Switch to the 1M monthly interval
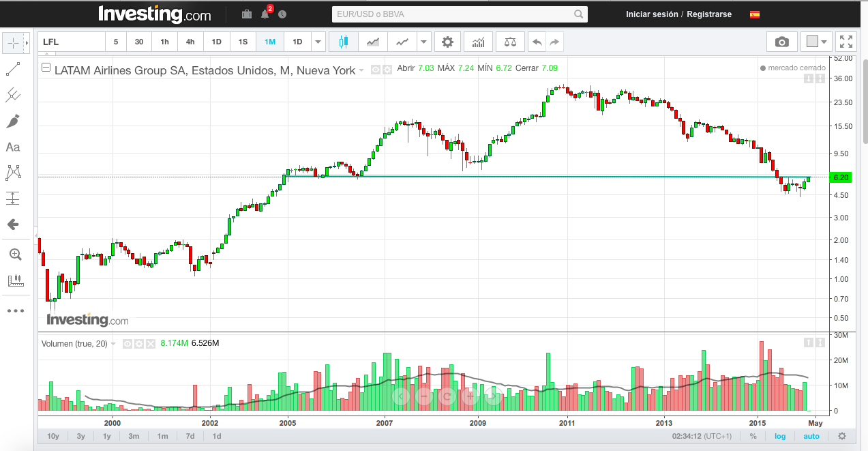Viewport: 868px width, 451px height. [270, 42]
